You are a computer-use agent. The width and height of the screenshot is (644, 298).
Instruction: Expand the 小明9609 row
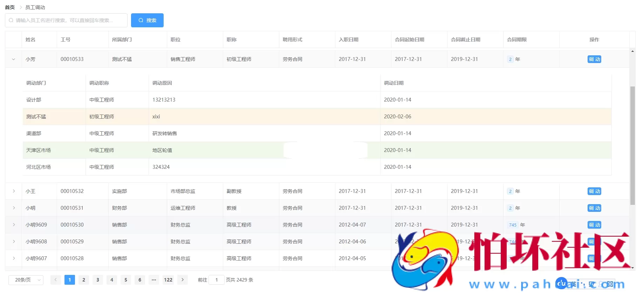coord(14,225)
